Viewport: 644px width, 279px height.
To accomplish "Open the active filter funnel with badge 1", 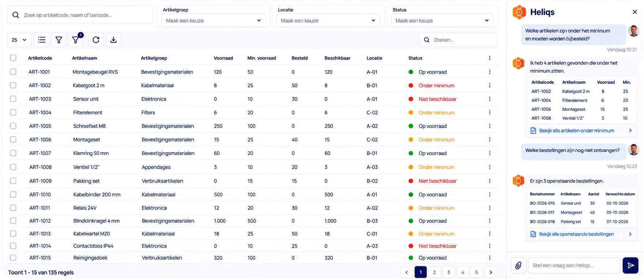I will click(76, 40).
